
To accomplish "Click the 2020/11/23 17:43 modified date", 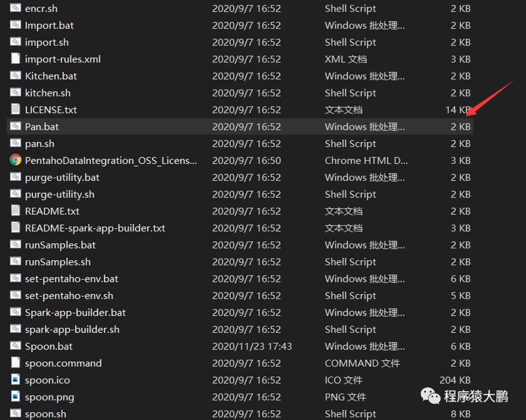I will [252, 346].
